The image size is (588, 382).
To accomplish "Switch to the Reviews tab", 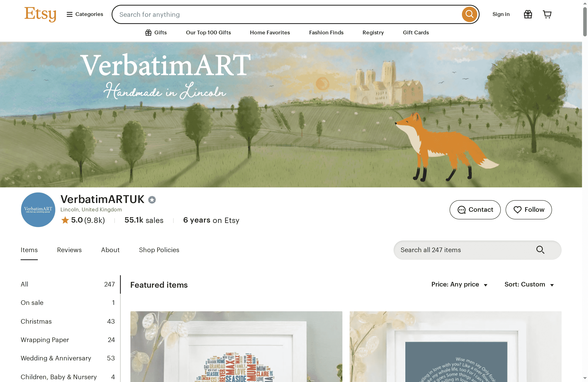I will (69, 250).
